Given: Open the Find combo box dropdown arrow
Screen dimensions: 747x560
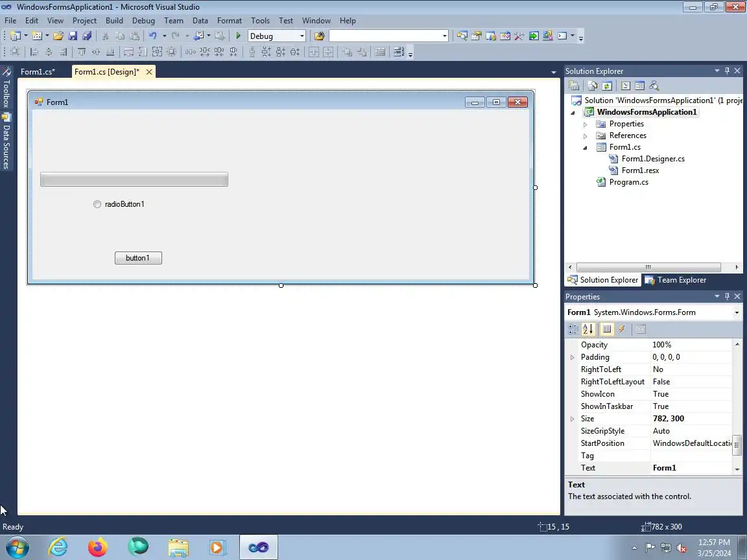Looking at the screenshot, I should pyautogui.click(x=444, y=36).
